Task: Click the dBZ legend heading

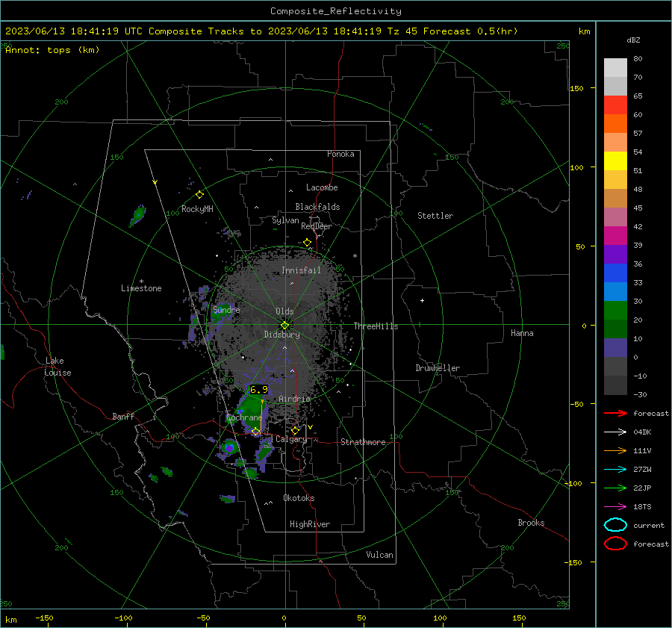Action: click(633, 40)
